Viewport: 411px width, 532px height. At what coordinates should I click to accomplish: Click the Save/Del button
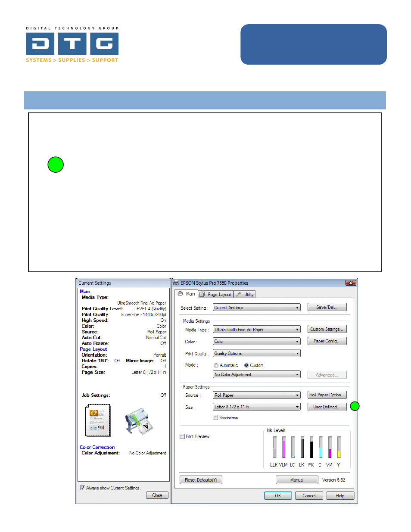click(327, 307)
